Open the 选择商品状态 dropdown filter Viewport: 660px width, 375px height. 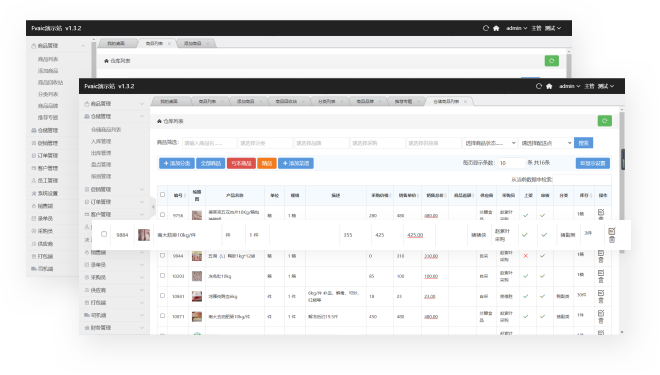(x=490, y=143)
